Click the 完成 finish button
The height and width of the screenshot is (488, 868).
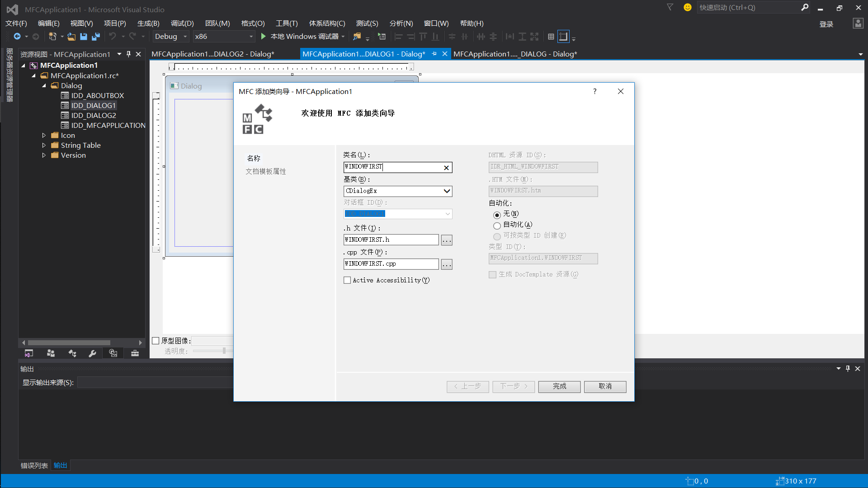coord(559,387)
